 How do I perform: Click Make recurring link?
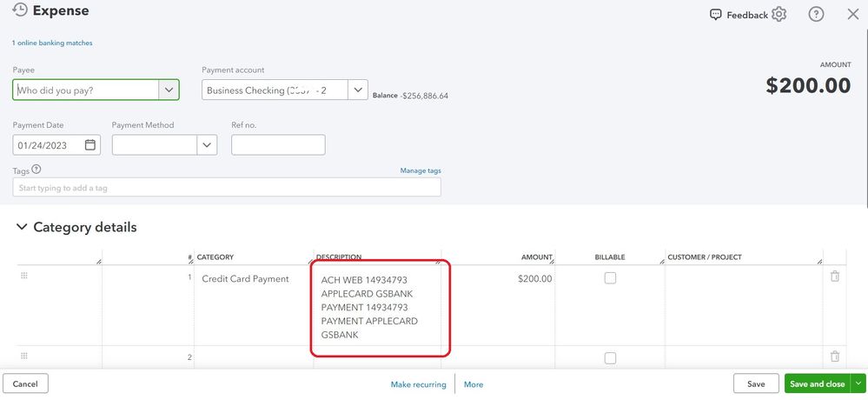click(x=419, y=384)
